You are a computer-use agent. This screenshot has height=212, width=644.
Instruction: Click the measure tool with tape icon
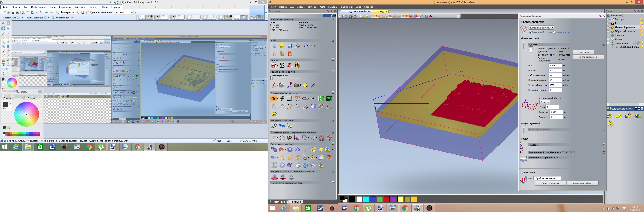pos(313,98)
